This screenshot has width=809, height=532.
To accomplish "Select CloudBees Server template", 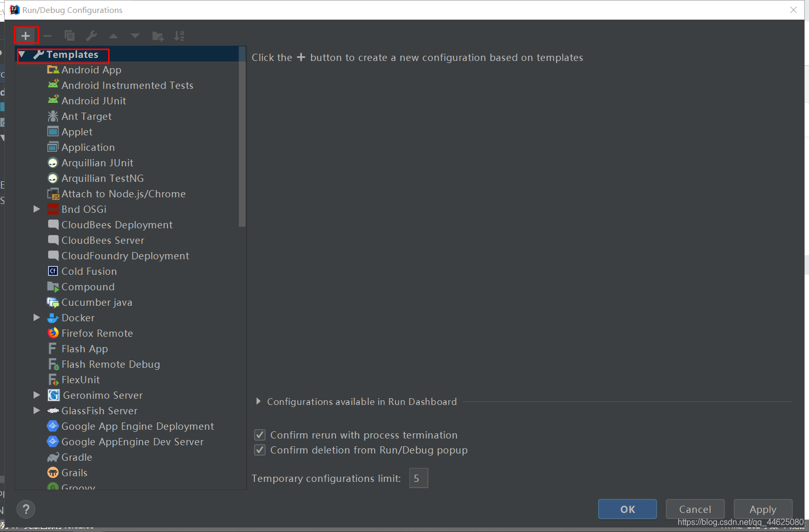I will point(103,240).
